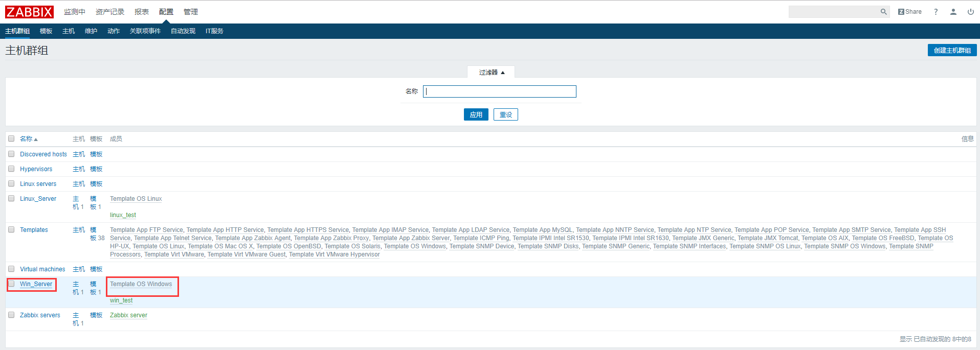Open the Zabbix servers group link

tap(40, 315)
